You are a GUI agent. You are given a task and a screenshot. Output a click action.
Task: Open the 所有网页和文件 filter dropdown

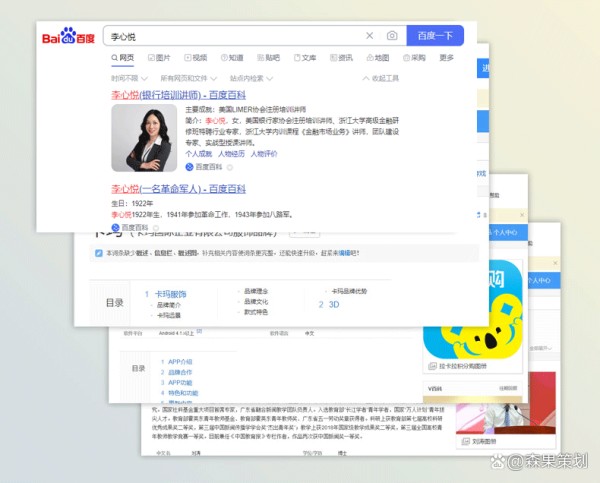pos(189,78)
